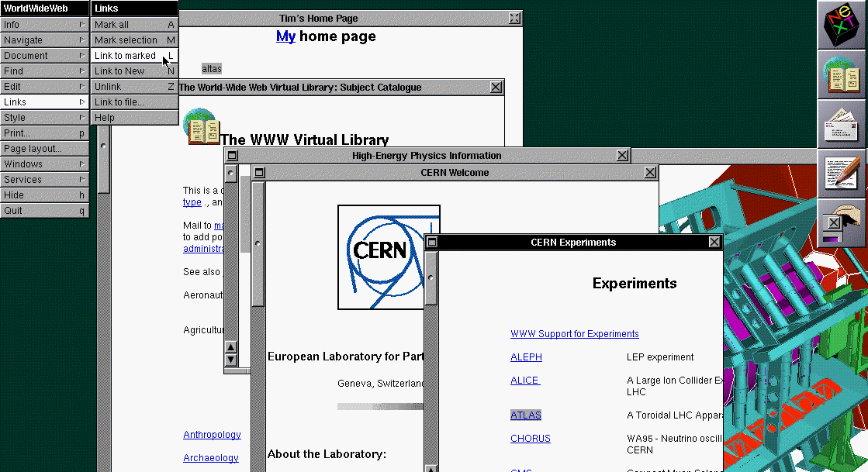Open Help in Links menu
868x472 pixels.
tap(134, 117)
